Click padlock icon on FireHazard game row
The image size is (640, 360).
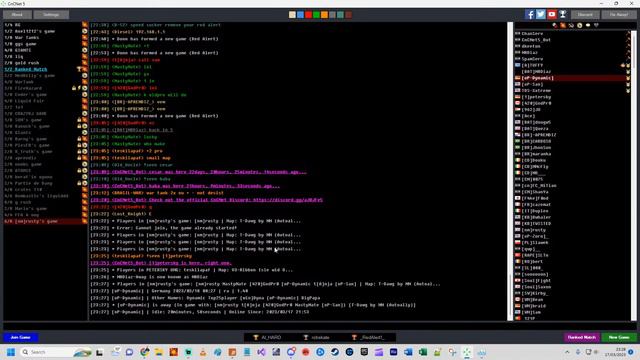tap(74, 88)
